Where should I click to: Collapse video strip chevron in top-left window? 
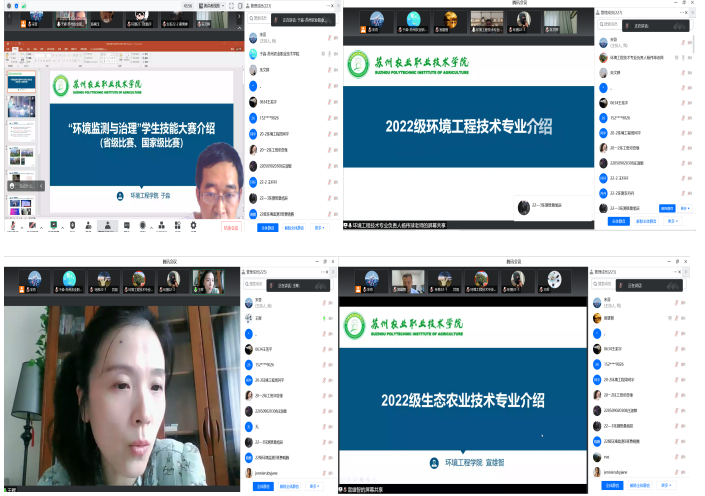click(241, 27)
